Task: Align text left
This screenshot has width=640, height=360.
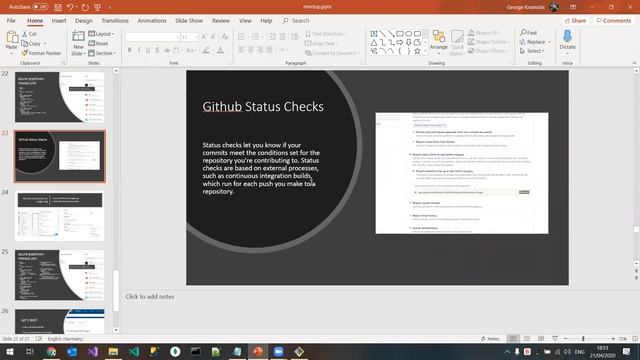Action: click(x=241, y=50)
